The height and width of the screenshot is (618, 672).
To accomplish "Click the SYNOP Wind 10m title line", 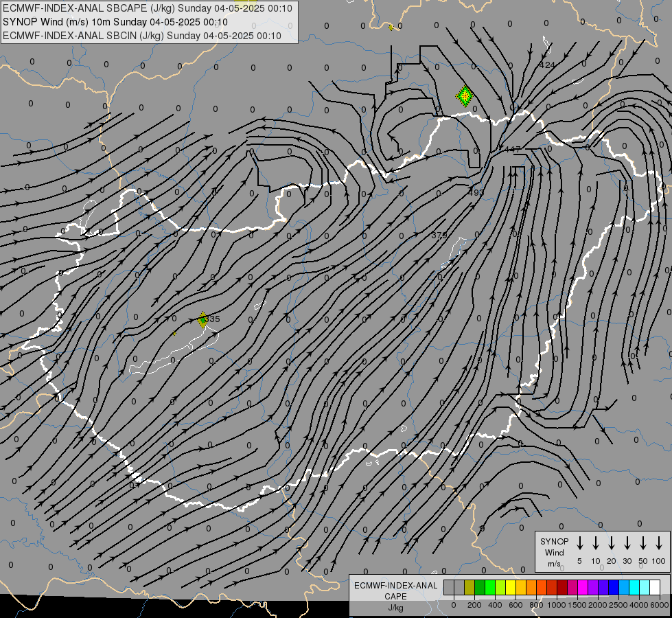I will pos(115,22).
